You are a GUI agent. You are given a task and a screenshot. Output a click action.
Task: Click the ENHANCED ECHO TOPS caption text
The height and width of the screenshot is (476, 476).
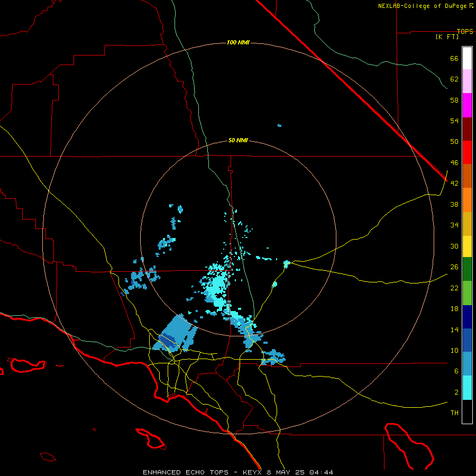tap(186, 472)
